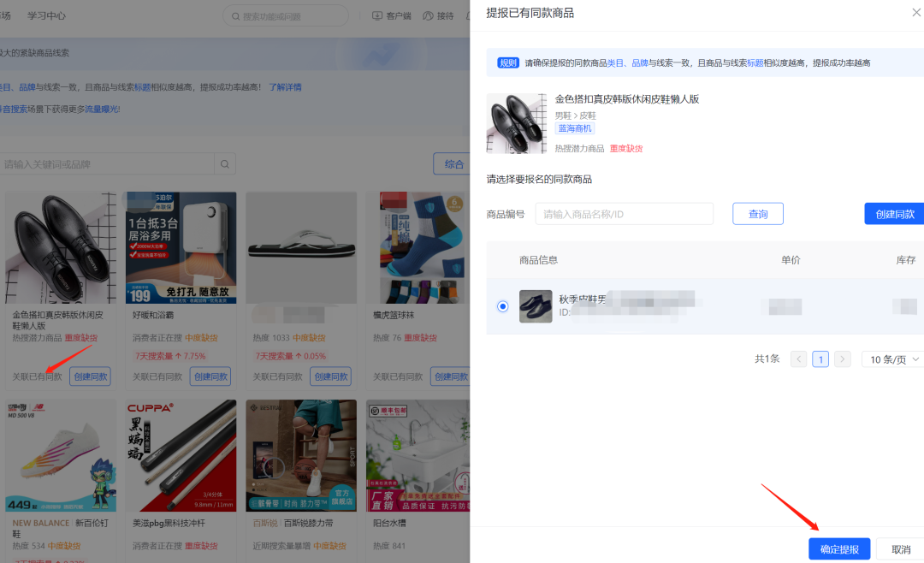The image size is (924, 563).
Task: Click the 规则 badge in the notice
Action: point(507,62)
